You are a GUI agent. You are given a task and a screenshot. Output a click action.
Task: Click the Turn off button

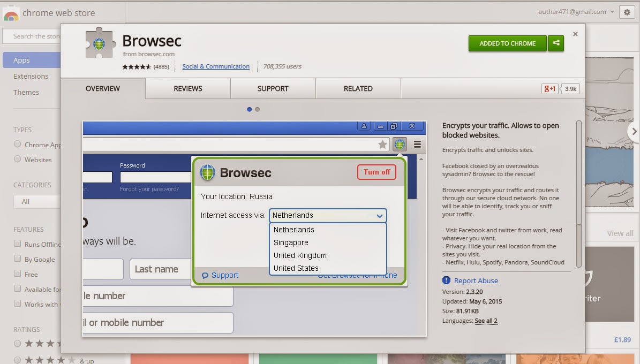(x=377, y=172)
